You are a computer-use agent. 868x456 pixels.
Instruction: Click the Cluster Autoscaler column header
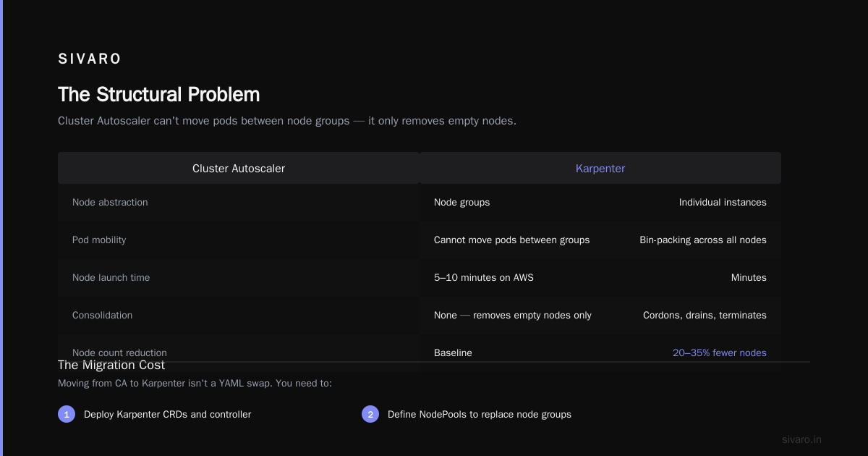point(239,168)
